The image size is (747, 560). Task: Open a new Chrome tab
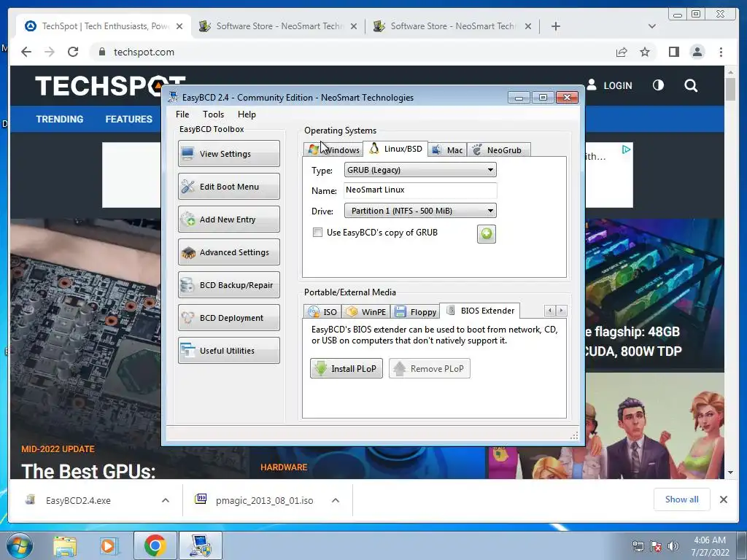tap(555, 26)
